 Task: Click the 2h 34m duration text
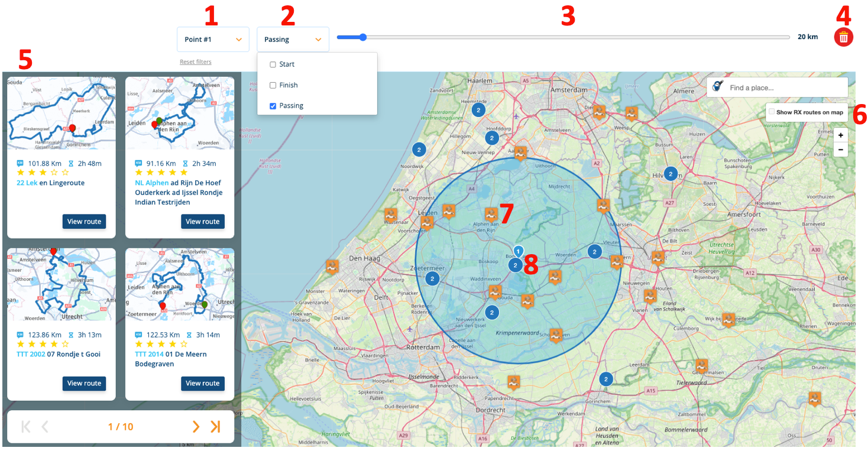[204, 164]
